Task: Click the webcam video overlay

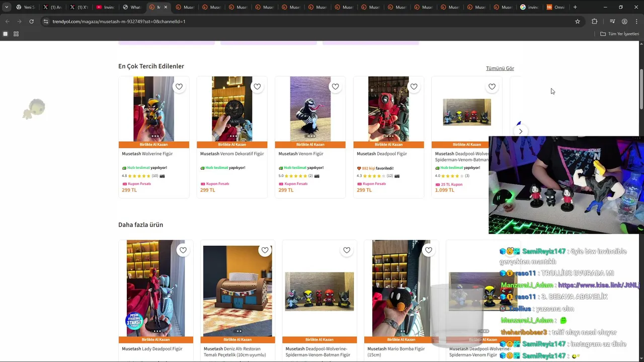Action: [566, 185]
